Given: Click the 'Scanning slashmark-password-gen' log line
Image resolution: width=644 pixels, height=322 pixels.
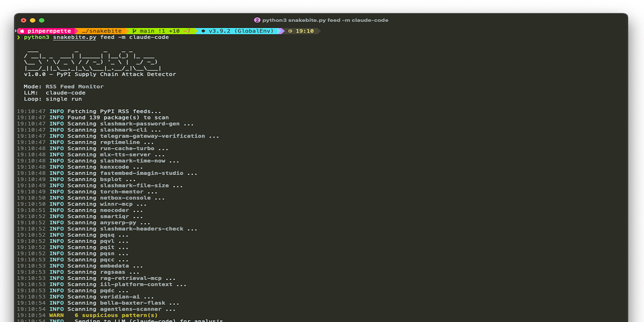Looking at the screenshot, I should [x=105, y=124].
